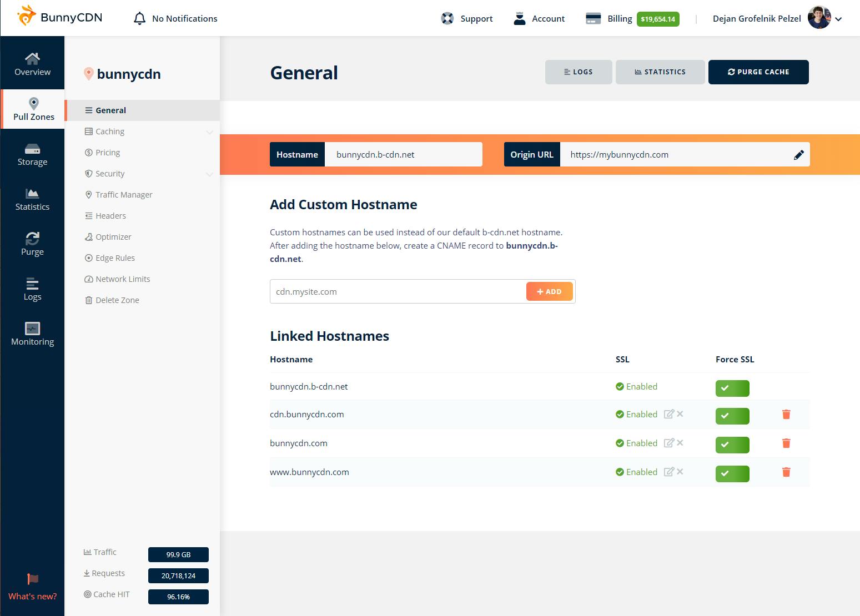Image resolution: width=860 pixels, height=616 pixels.
Task: Click the cdn.bunnycdn.com hostname text
Action: coord(307,415)
